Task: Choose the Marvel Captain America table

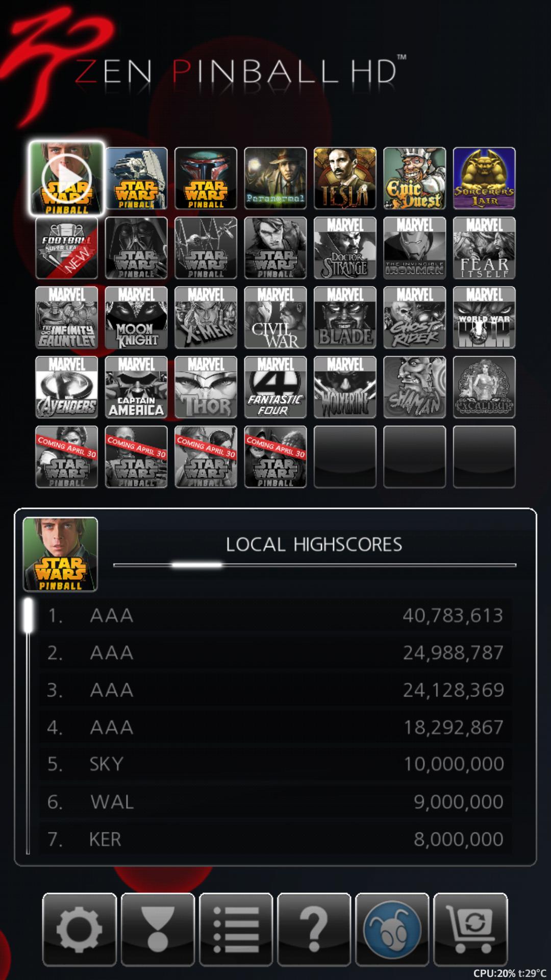Action: pyautogui.click(x=136, y=387)
